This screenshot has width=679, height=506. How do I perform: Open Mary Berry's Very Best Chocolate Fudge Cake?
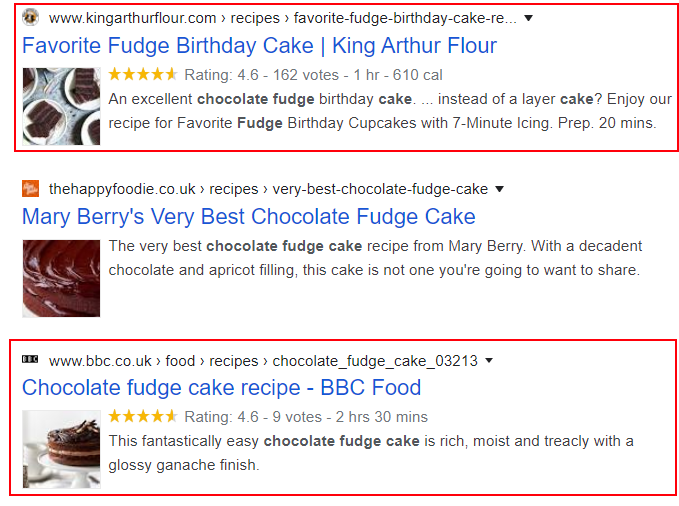(249, 217)
